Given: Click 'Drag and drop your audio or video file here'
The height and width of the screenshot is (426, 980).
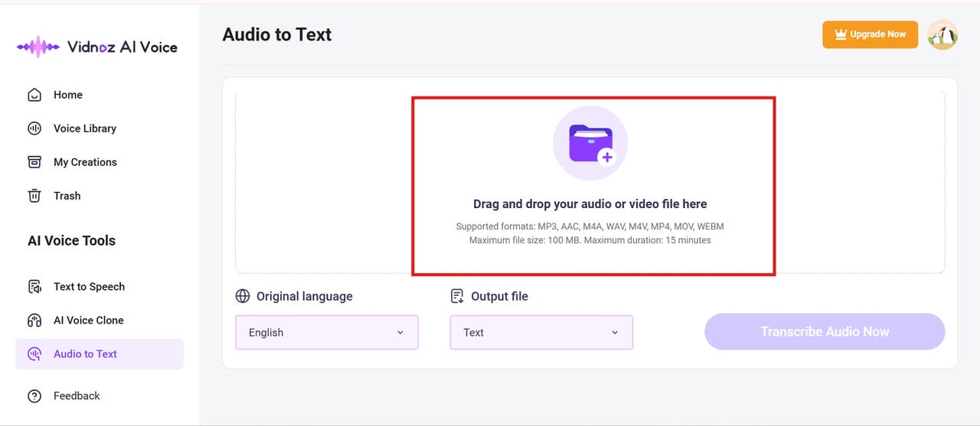Looking at the screenshot, I should [590, 204].
